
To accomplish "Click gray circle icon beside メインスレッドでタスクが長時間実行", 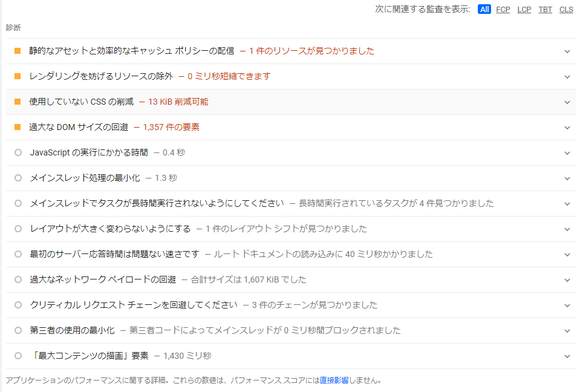I will 18,203.
